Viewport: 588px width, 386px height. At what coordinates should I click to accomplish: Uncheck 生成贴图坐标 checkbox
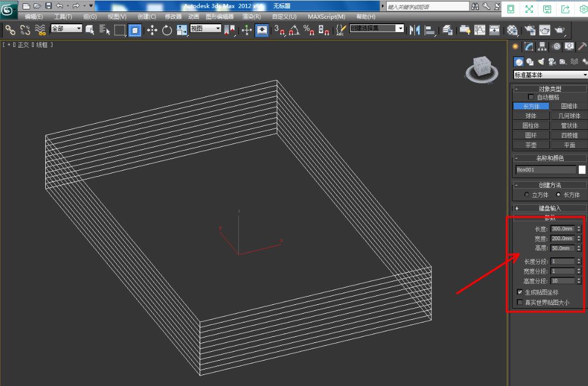coord(520,292)
